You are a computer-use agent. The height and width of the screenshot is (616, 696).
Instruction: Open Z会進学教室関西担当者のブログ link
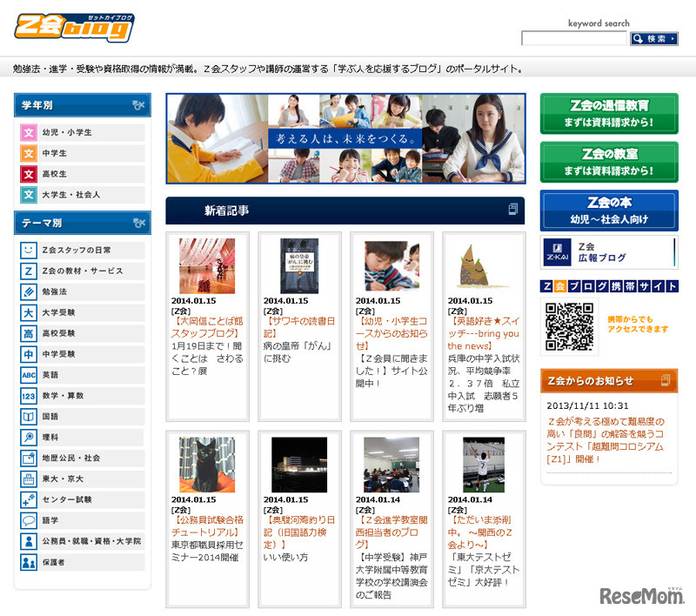tap(391, 532)
